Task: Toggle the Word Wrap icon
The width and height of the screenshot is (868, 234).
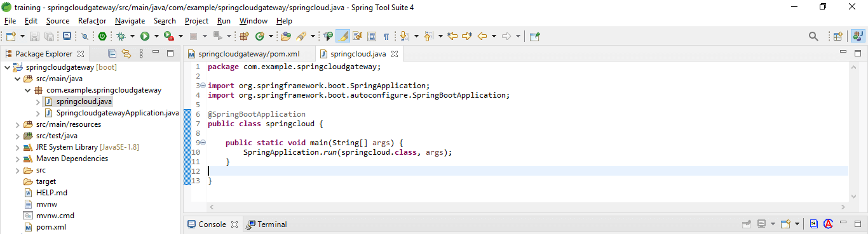Action: click(357, 36)
